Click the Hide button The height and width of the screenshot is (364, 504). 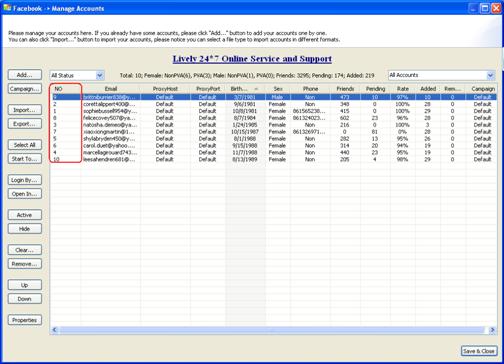(x=25, y=229)
